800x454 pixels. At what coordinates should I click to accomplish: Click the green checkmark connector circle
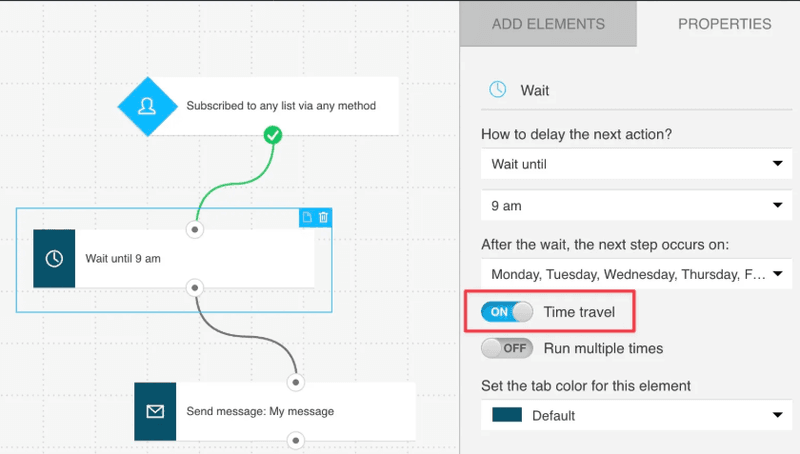click(x=272, y=134)
